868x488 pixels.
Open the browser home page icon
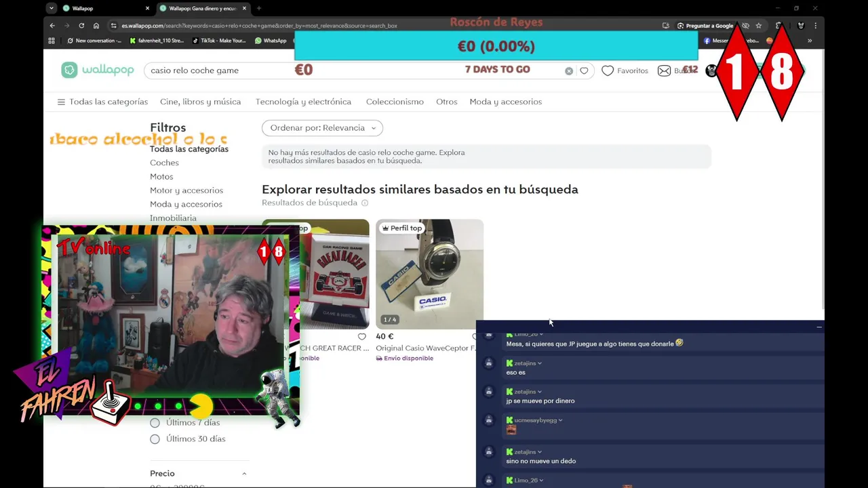coord(96,26)
